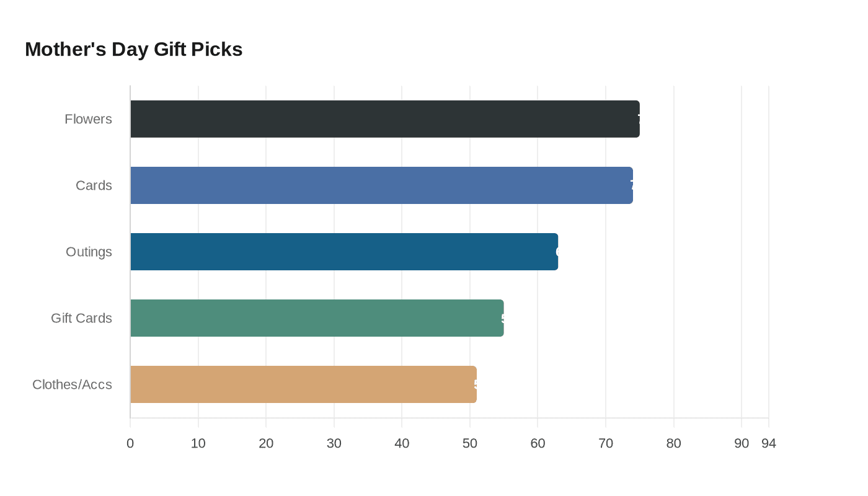This screenshot has height=496, width=868.
Task: Click the 70 x-axis tick label
Action: click(606, 443)
